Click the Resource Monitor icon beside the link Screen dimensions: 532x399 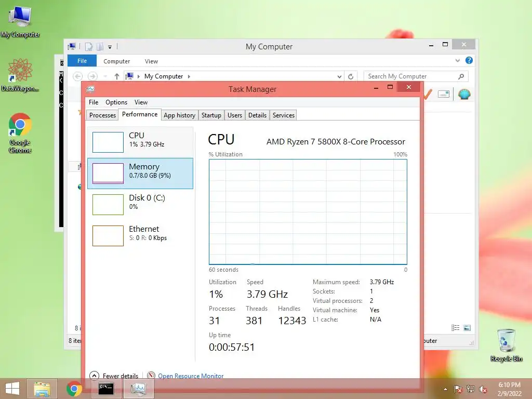(x=151, y=376)
